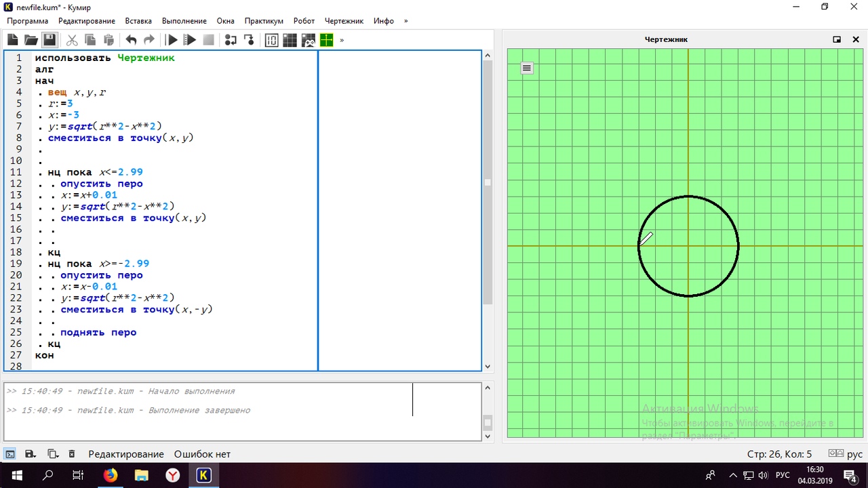Open Yandex Browser from the taskbar
Viewport: 868px width, 488px height.
coord(173,475)
